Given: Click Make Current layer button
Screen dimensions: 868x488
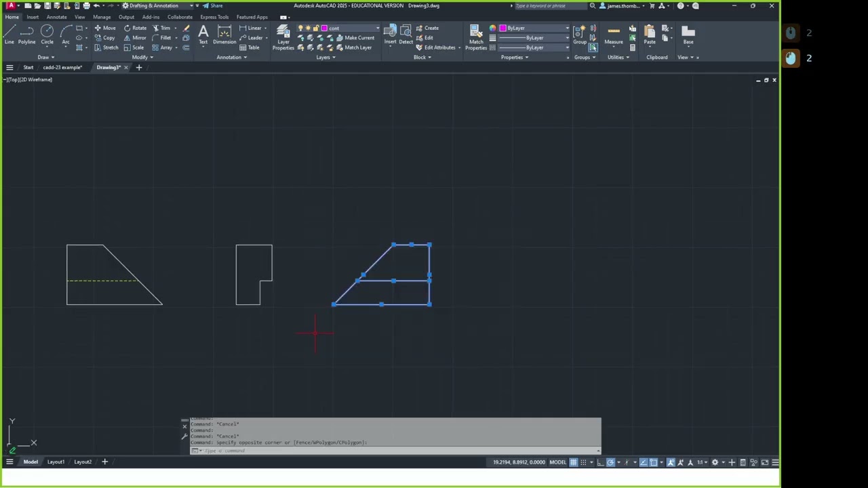Looking at the screenshot, I should (x=355, y=38).
